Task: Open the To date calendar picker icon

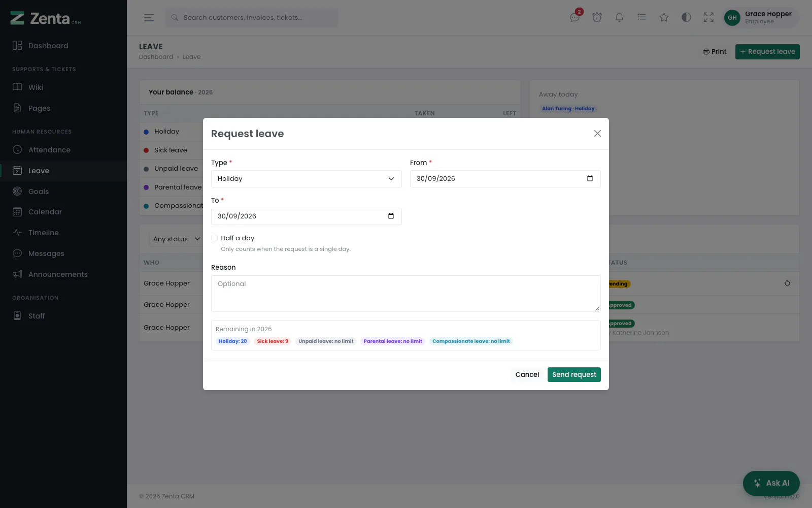Action: (391, 216)
